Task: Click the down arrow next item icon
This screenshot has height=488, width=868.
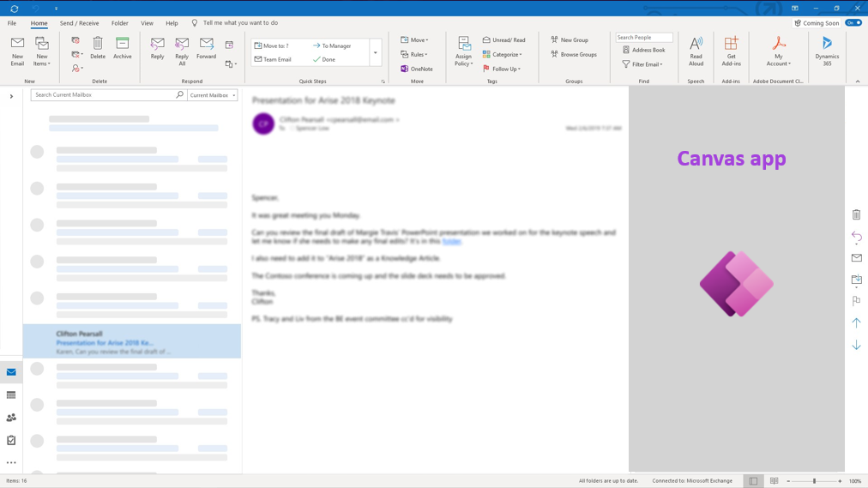Action: point(856,345)
